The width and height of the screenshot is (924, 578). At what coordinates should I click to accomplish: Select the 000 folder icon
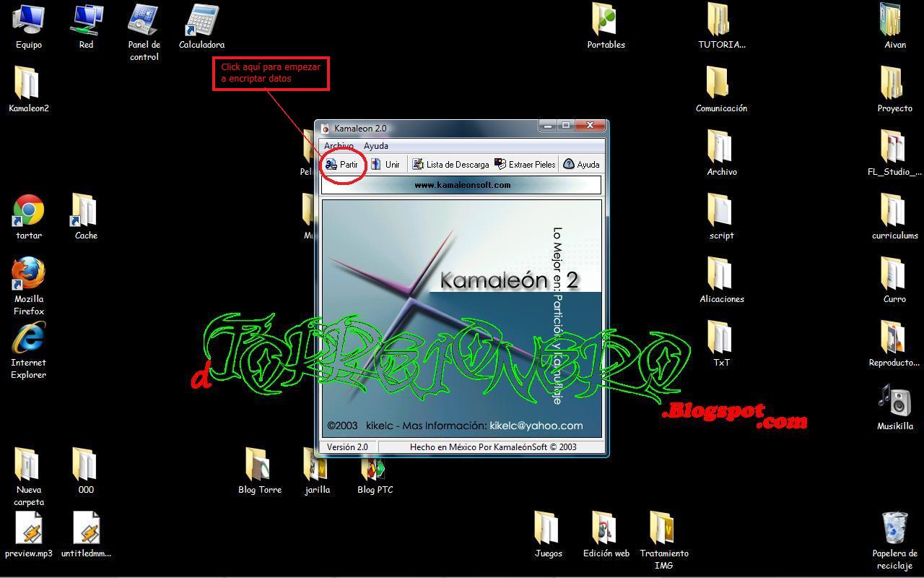click(x=87, y=472)
